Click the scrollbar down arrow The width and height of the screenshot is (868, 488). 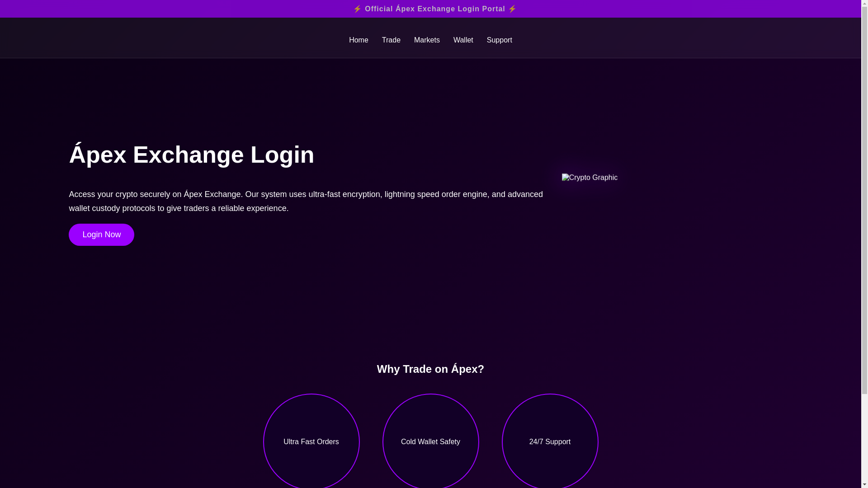point(864,484)
